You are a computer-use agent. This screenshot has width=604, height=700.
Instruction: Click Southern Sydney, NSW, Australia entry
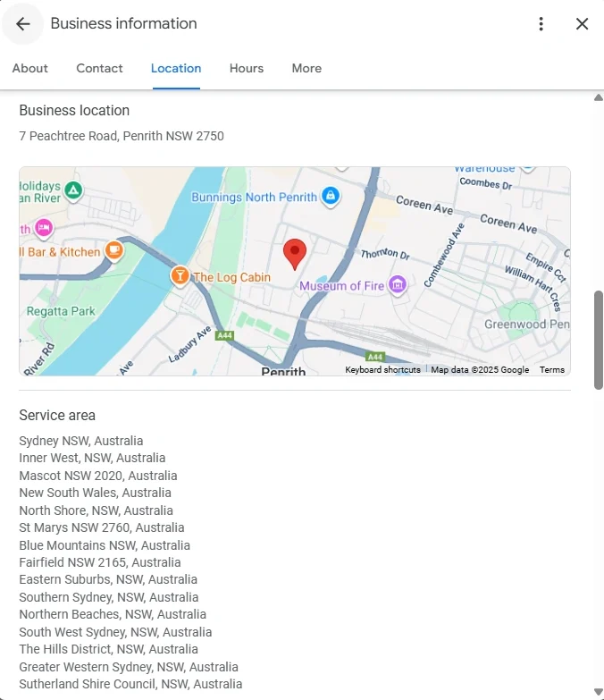(109, 597)
